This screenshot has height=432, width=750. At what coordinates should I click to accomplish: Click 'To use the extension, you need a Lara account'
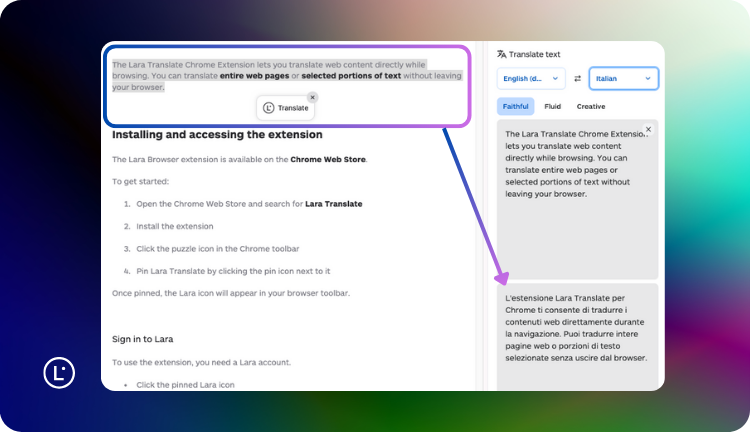(x=201, y=363)
